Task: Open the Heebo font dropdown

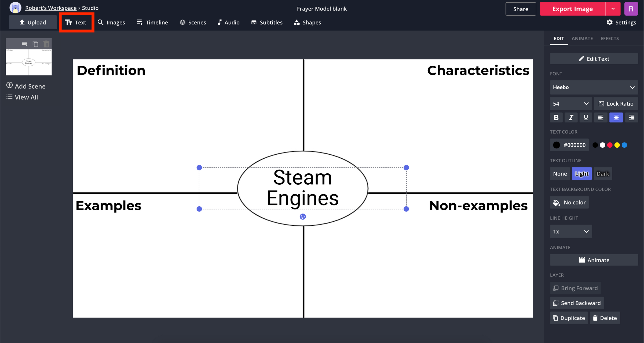Action: (x=594, y=87)
